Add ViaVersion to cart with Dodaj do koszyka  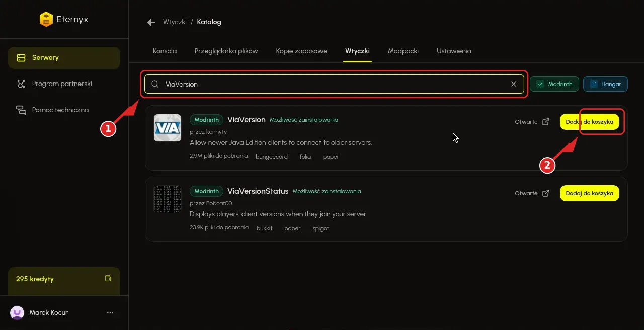pyautogui.click(x=590, y=122)
